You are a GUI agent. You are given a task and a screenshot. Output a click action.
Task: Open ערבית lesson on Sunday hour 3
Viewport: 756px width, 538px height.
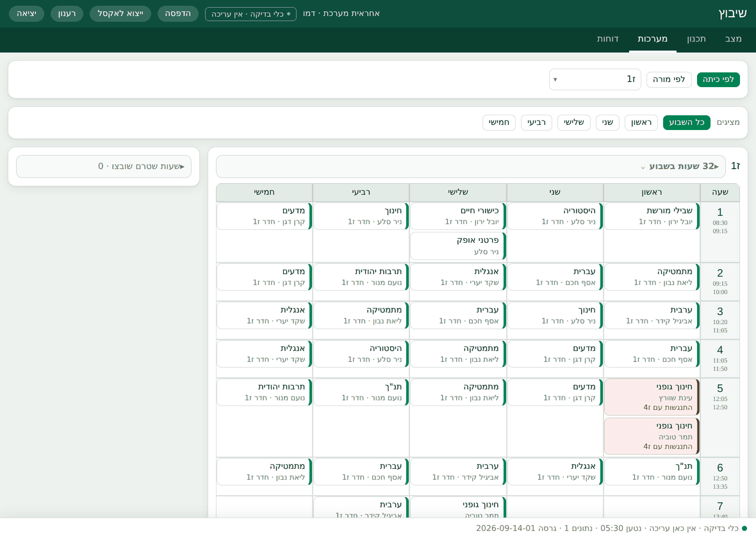[652, 315]
